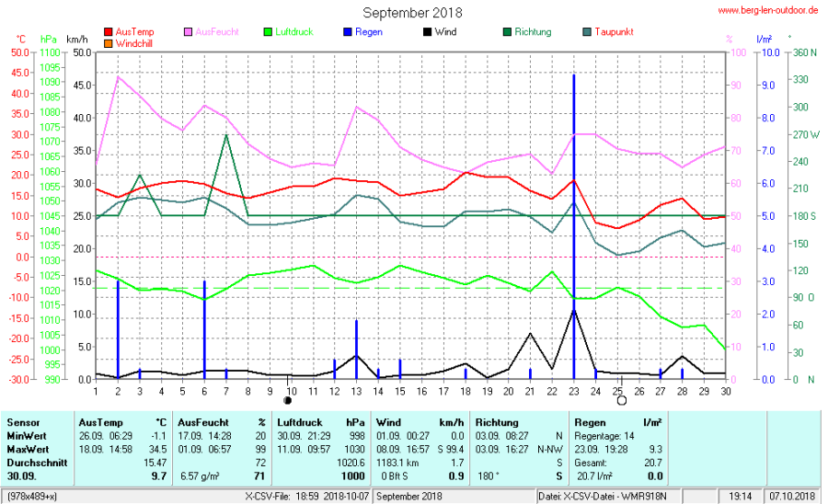Click the dark green Richtung legend marker

pos(507,32)
